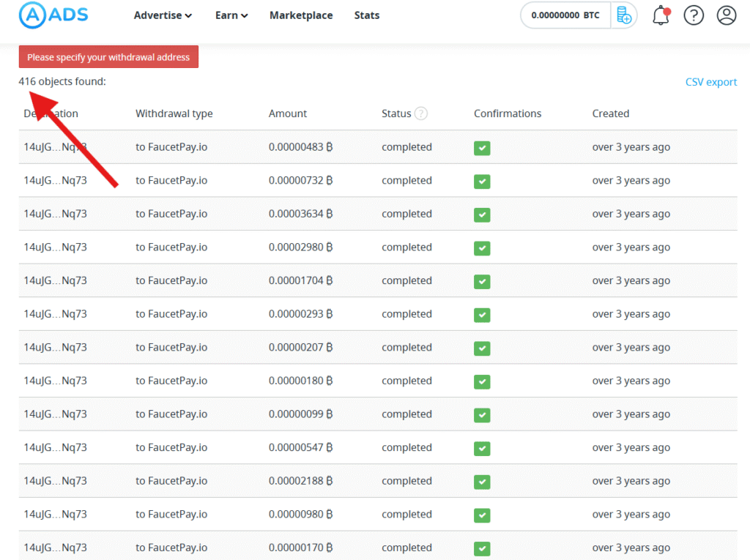Open the Marketplace page

point(301,15)
